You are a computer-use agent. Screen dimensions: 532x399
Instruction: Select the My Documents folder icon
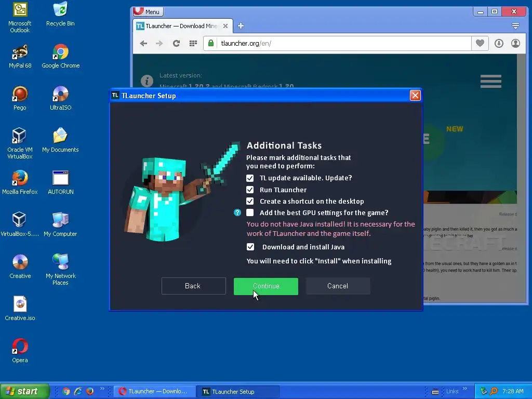coord(60,140)
